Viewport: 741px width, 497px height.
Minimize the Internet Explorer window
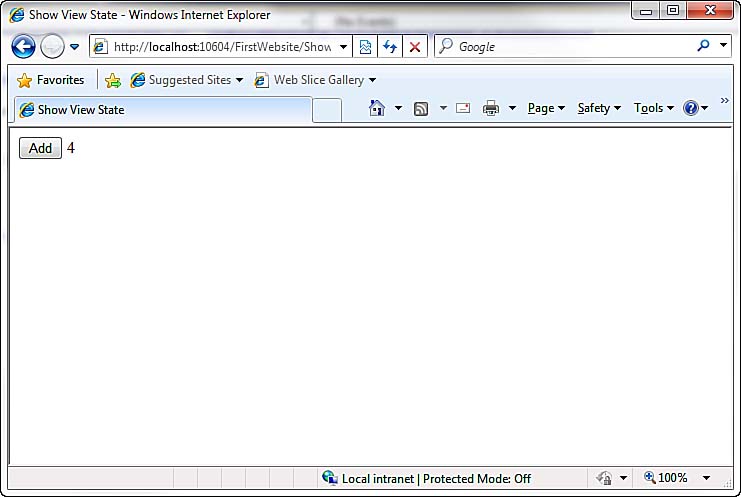(x=646, y=11)
